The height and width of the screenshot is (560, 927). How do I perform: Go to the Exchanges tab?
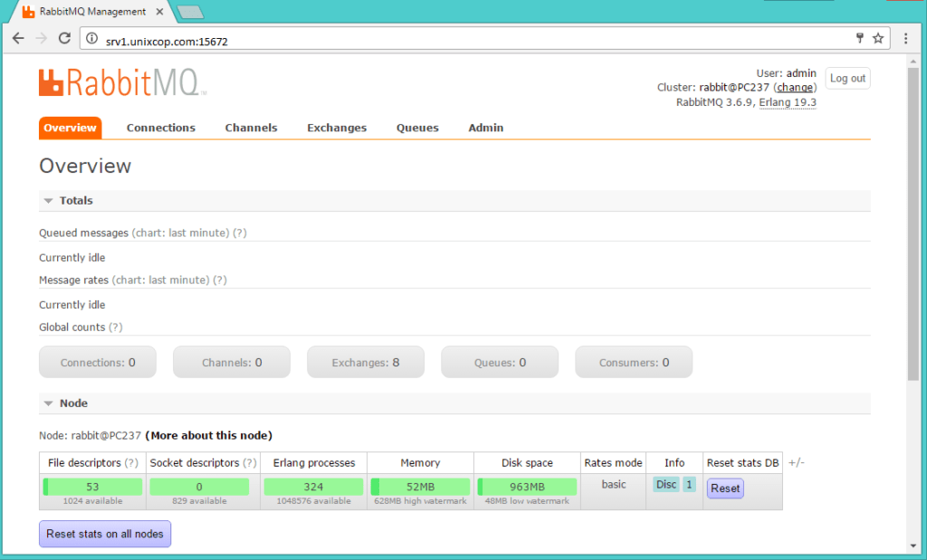337,128
